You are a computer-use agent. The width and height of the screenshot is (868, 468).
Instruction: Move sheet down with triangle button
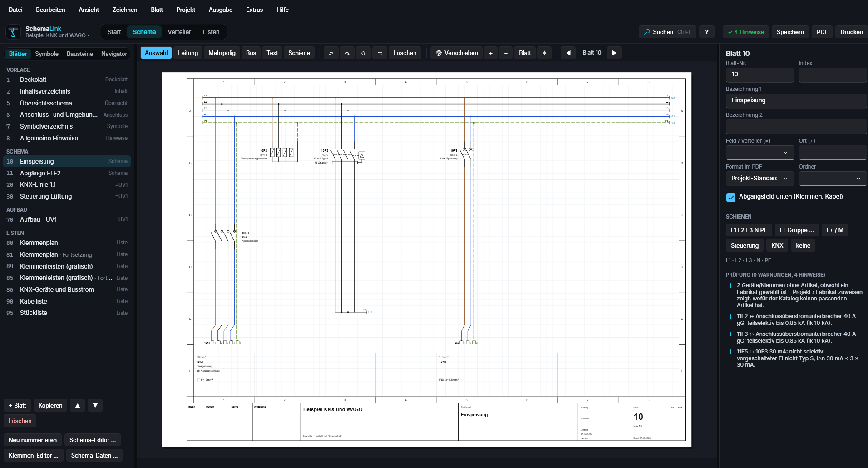[x=95, y=405]
